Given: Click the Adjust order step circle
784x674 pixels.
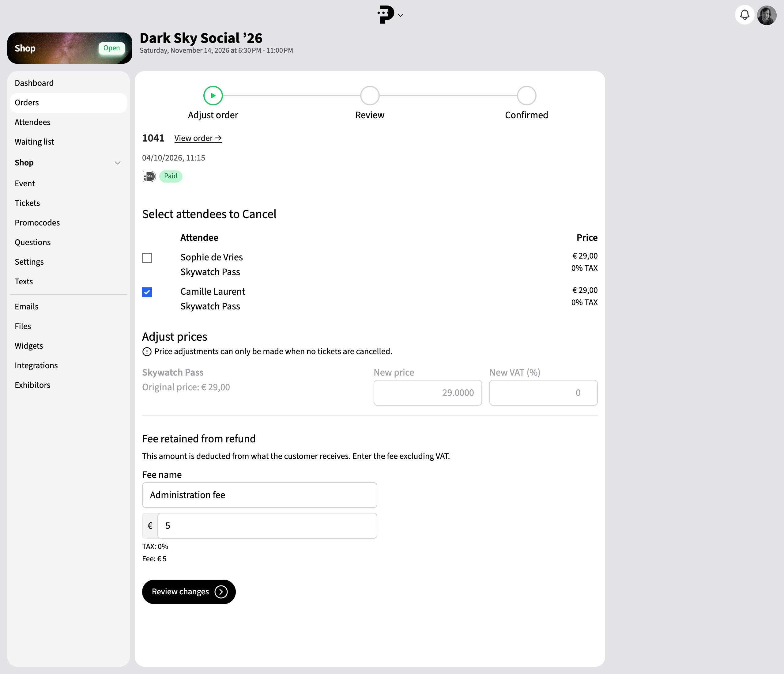Looking at the screenshot, I should pyautogui.click(x=213, y=95).
